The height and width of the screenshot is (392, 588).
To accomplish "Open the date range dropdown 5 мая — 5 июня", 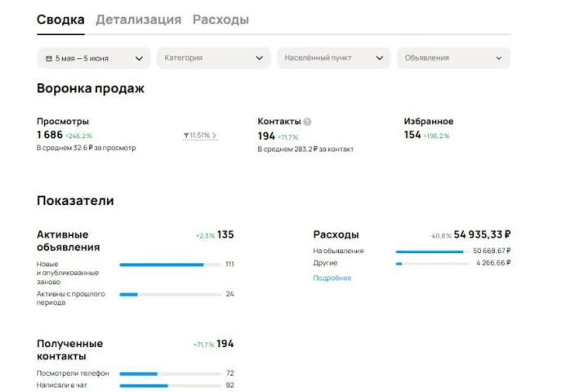I will pyautogui.click(x=94, y=58).
